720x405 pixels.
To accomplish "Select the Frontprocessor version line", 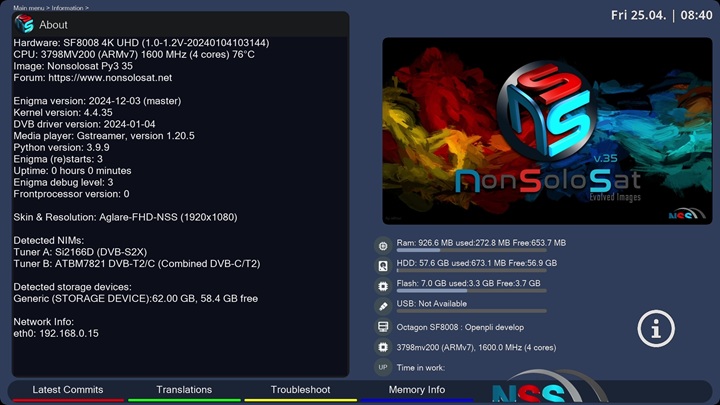I will (72, 194).
